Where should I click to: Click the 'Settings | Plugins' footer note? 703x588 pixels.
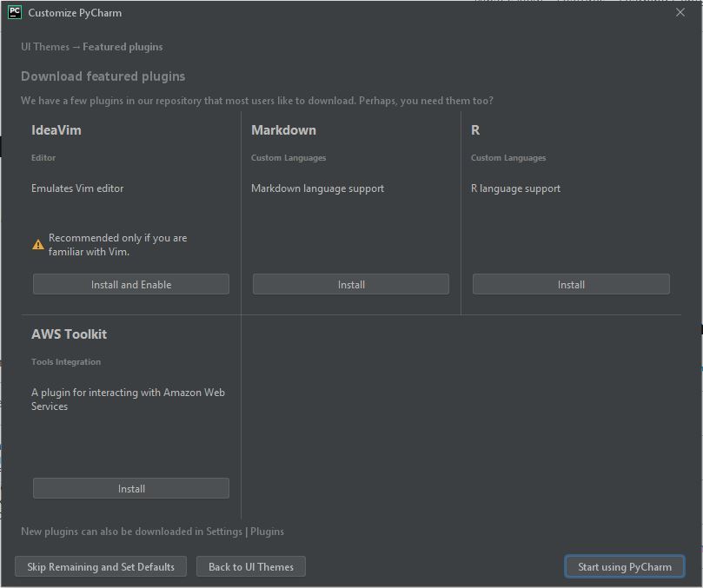152,531
